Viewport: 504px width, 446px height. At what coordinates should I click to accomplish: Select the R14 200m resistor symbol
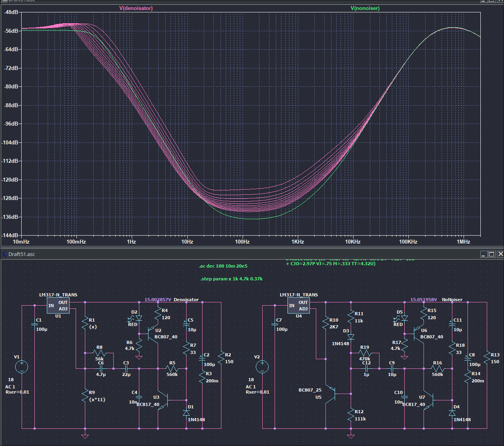click(x=467, y=377)
